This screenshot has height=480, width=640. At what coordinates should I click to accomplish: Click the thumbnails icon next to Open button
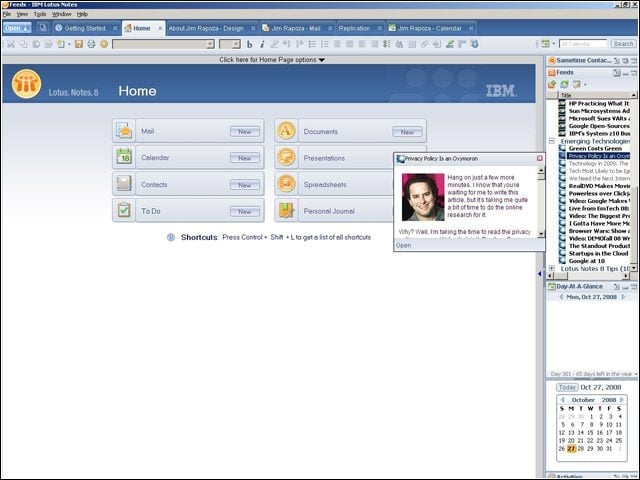(x=43, y=28)
